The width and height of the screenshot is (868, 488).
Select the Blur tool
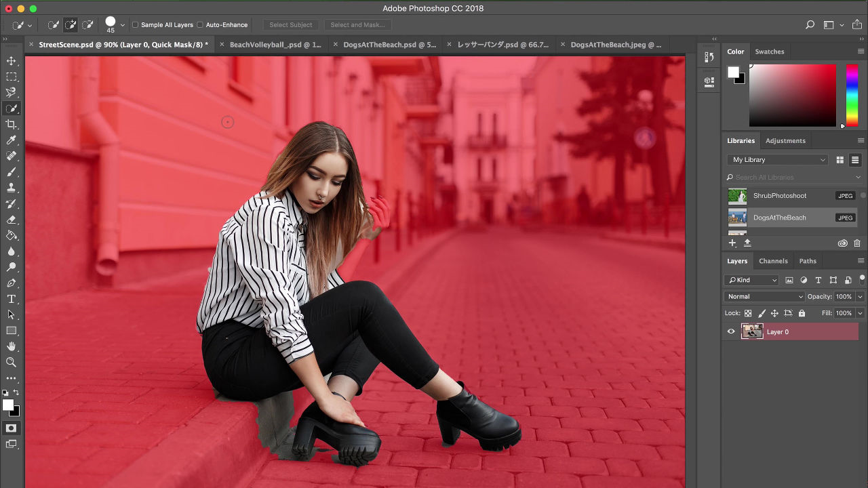(x=12, y=251)
